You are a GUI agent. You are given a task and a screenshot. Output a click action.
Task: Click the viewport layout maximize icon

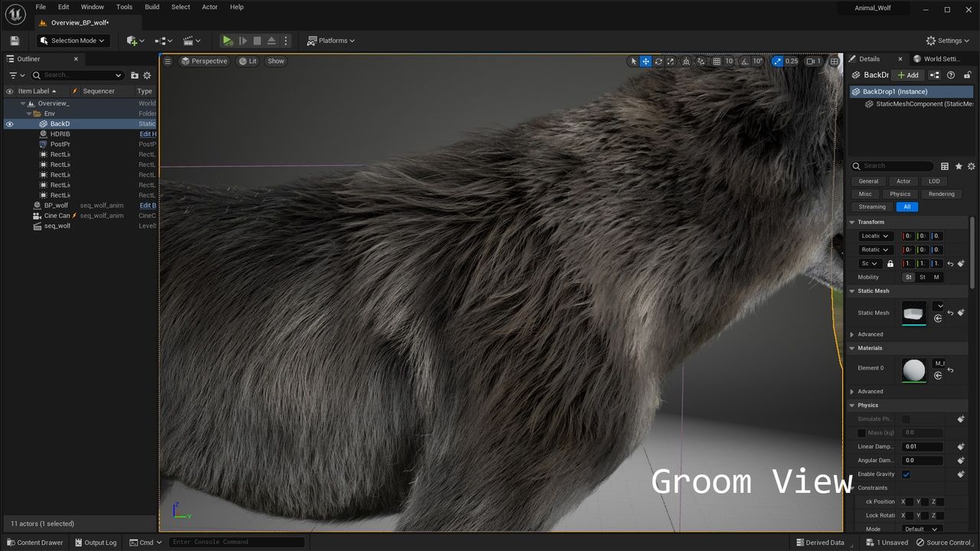834,61
